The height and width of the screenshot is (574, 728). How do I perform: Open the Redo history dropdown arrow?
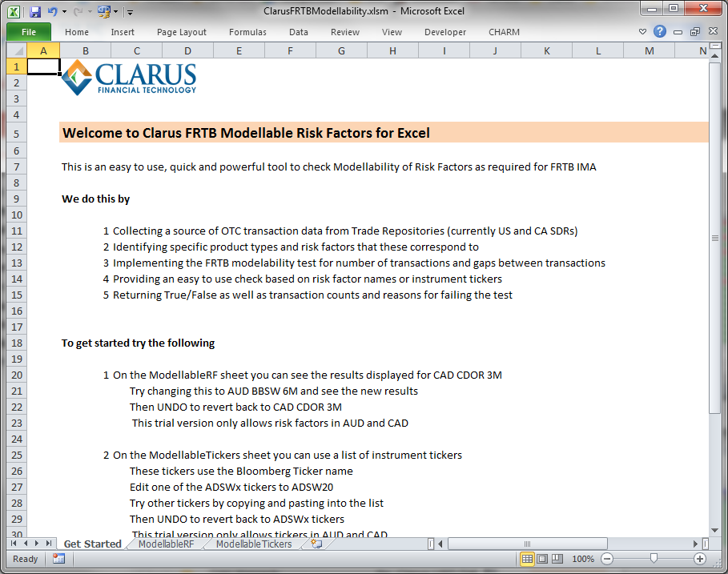point(90,11)
